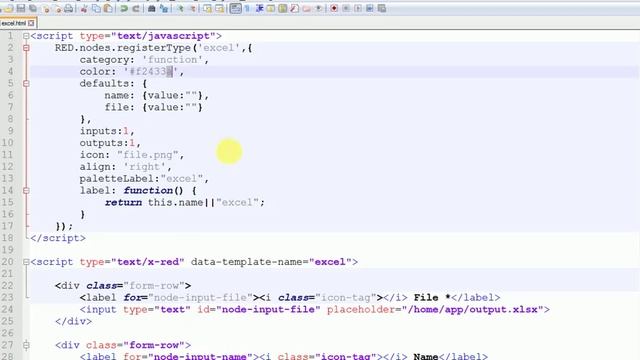Collapse the defaults block at line 5
Image resolution: width=640 pixels, height=360 pixels.
point(26,83)
